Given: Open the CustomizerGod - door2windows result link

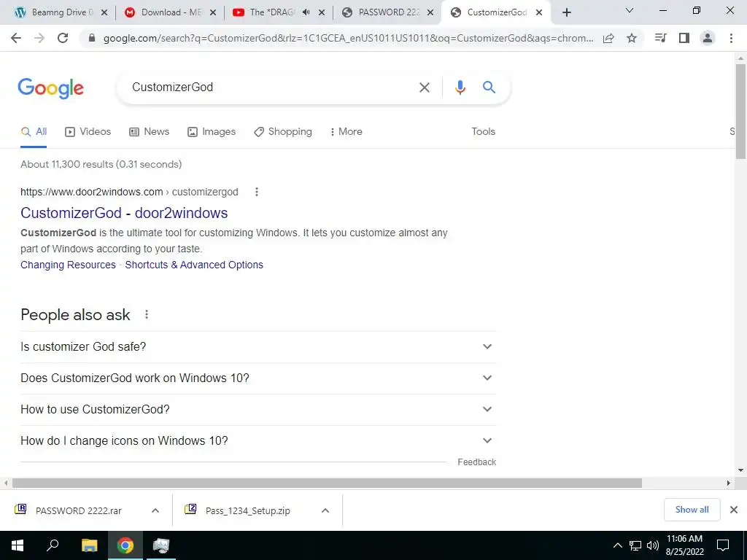Looking at the screenshot, I should coord(124,213).
